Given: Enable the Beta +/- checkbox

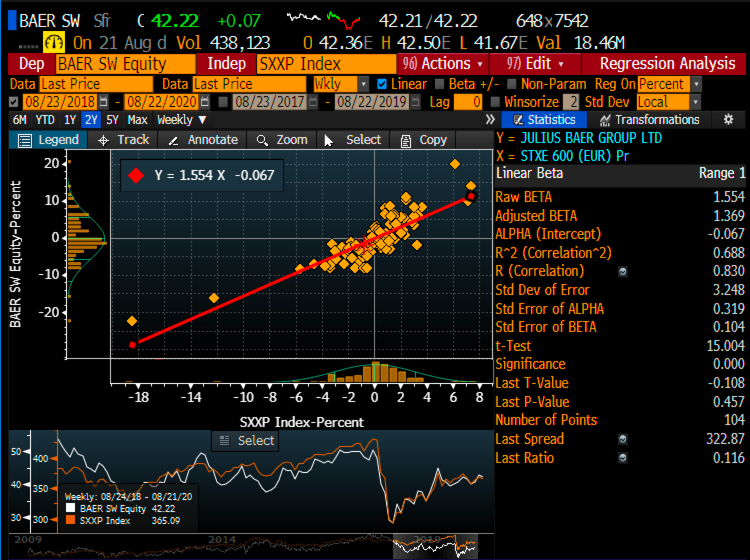Looking at the screenshot, I should coord(439,84).
